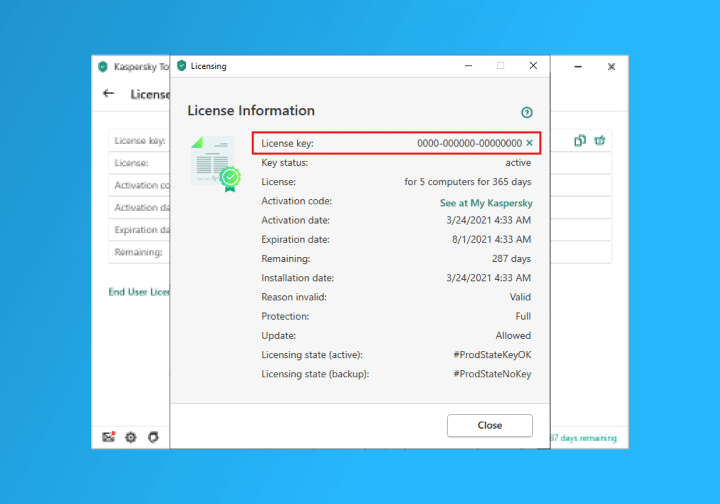Screen dimensions: 720x504
Task: Open settings via the gear icon
Action: pos(131,438)
